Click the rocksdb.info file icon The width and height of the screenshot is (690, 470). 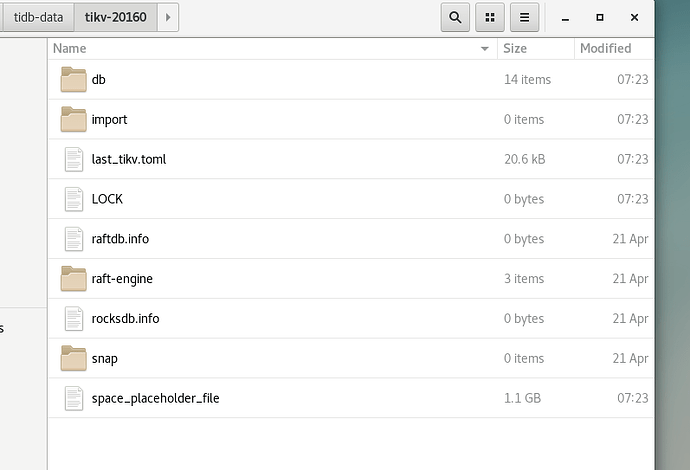[73, 319]
